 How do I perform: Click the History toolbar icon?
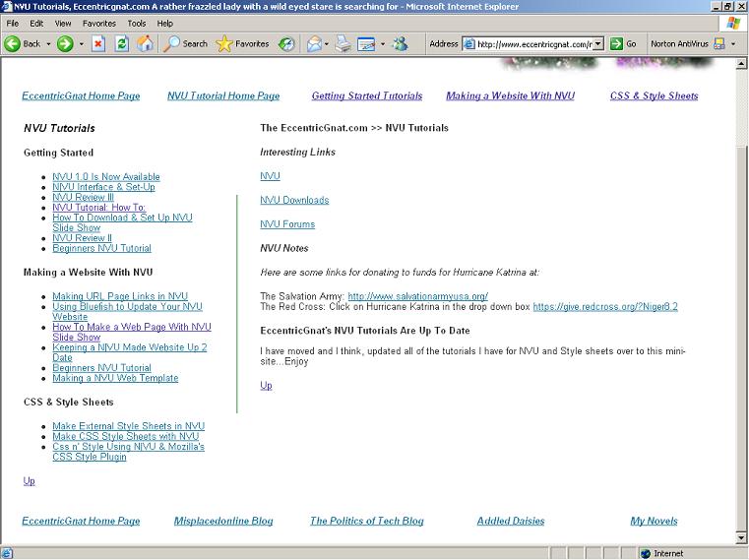pyautogui.click(x=286, y=43)
